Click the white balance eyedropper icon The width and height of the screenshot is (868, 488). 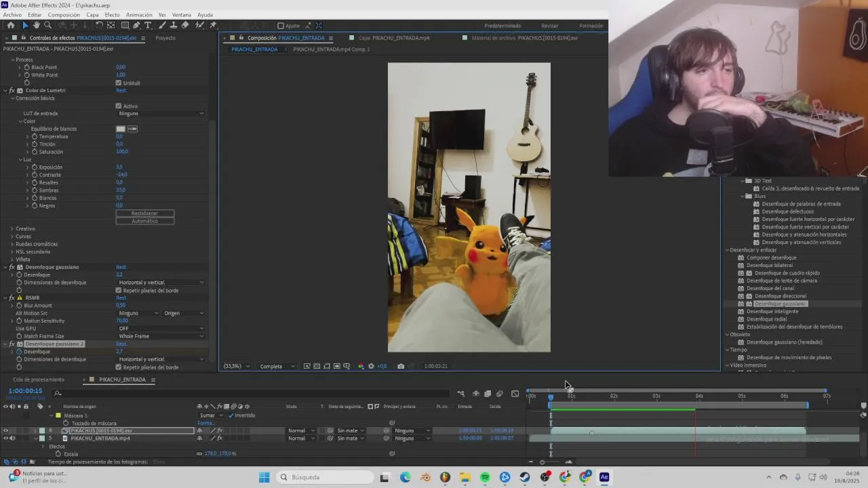132,129
